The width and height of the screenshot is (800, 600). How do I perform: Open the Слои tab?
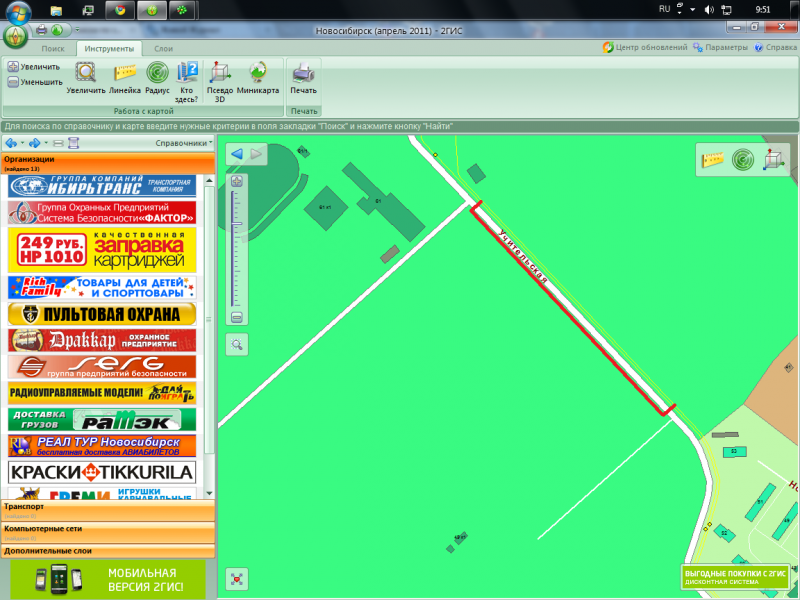pyautogui.click(x=163, y=48)
